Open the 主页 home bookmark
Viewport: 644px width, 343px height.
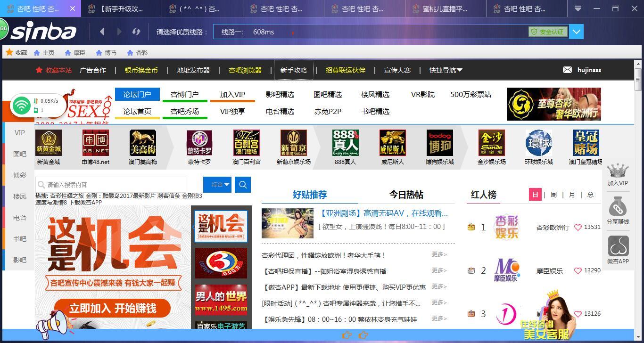[x=44, y=53]
